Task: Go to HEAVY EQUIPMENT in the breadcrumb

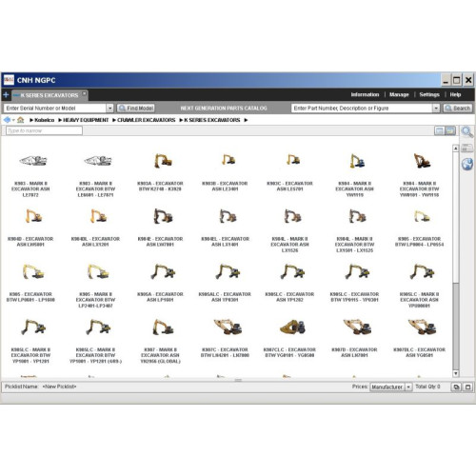Action: point(86,120)
